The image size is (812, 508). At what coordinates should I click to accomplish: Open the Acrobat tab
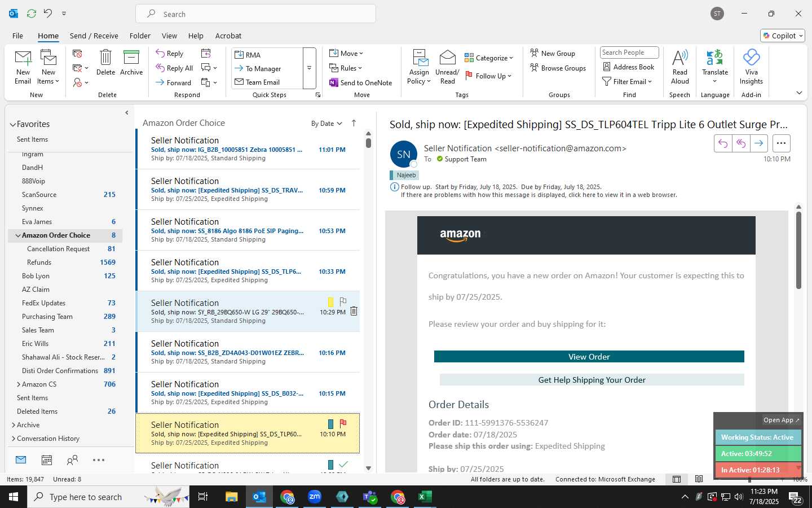228,36
